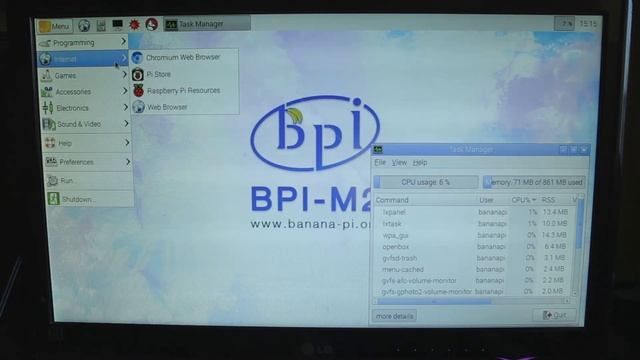Expand arrow next to Sound & Video
The image size is (640, 360).
pyautogui.click(x=127, y=123)
